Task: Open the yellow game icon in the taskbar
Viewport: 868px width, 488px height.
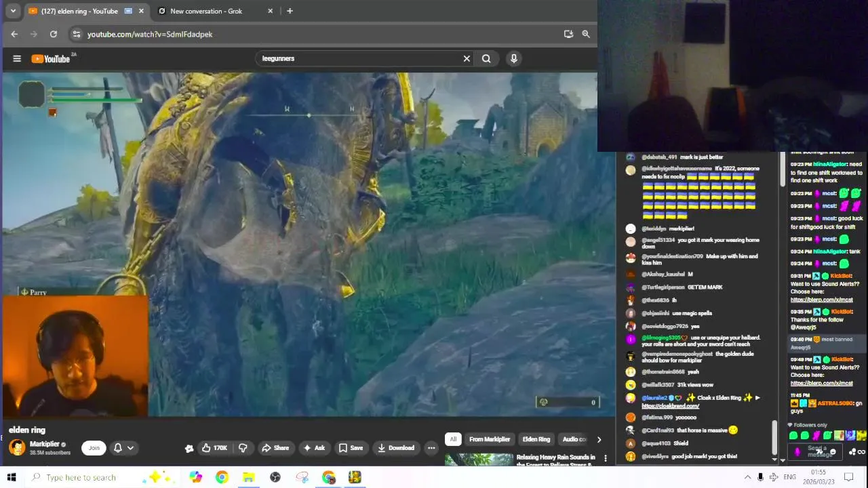Action: (x=355, y=477)
